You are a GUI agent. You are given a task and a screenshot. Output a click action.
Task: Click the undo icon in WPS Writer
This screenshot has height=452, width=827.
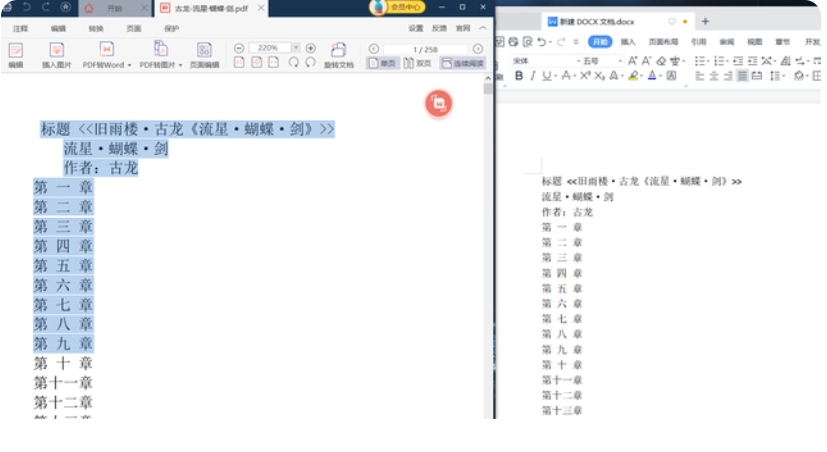pos(542,42)
